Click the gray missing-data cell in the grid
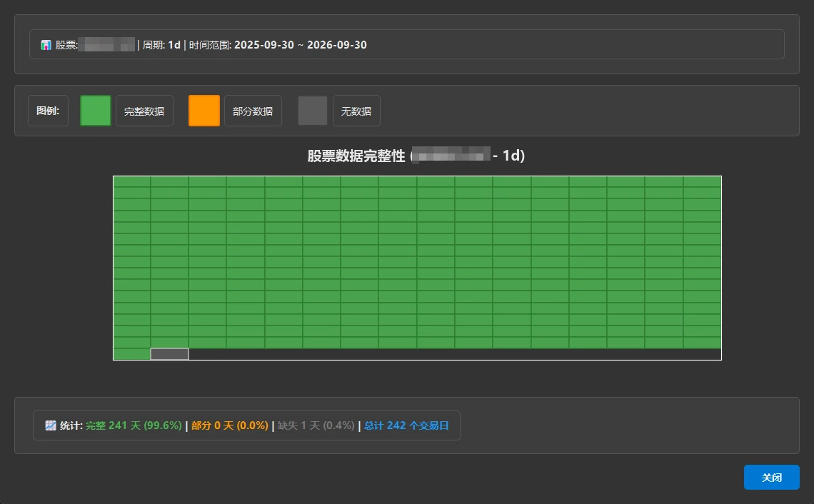This screenshot has height=504, width=814. pos(170,354)
